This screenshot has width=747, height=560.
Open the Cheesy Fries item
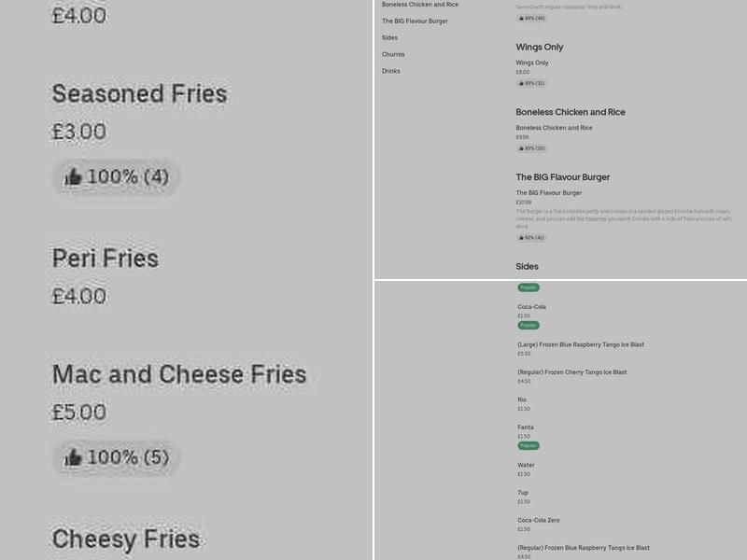coord(128,539)
